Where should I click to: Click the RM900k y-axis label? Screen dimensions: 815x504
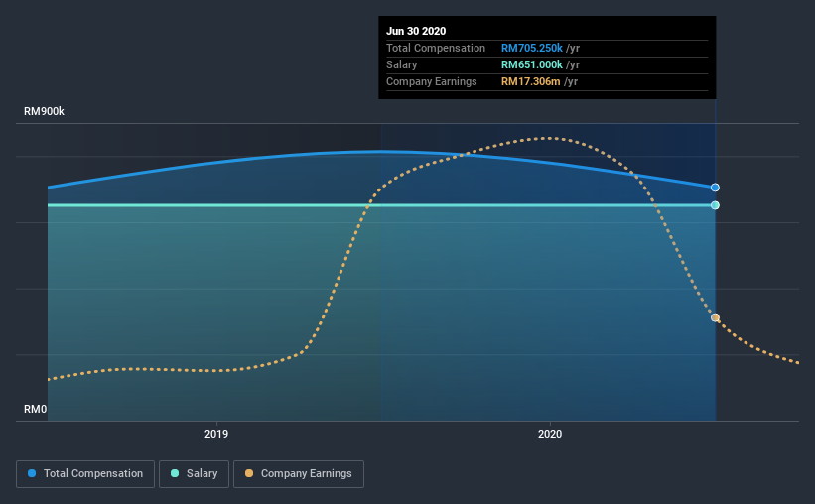45,111
